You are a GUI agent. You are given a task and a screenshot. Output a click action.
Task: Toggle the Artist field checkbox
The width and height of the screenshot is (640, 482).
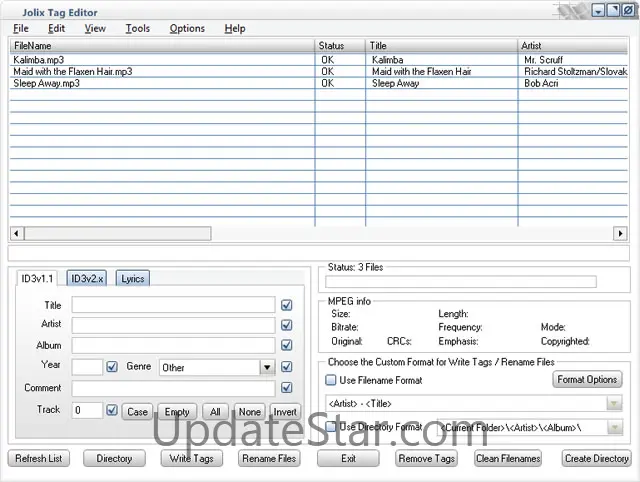287,325
